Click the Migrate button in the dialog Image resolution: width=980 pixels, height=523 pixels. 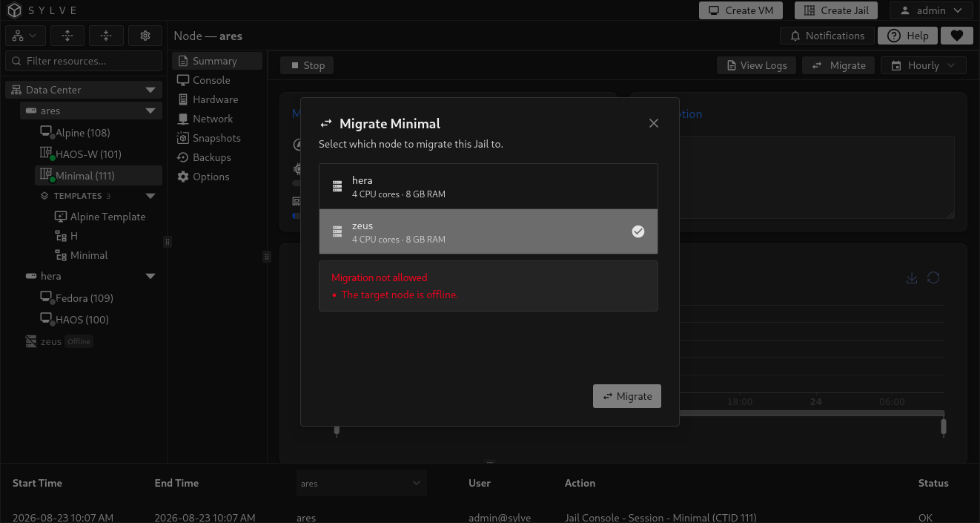point(627,396)
